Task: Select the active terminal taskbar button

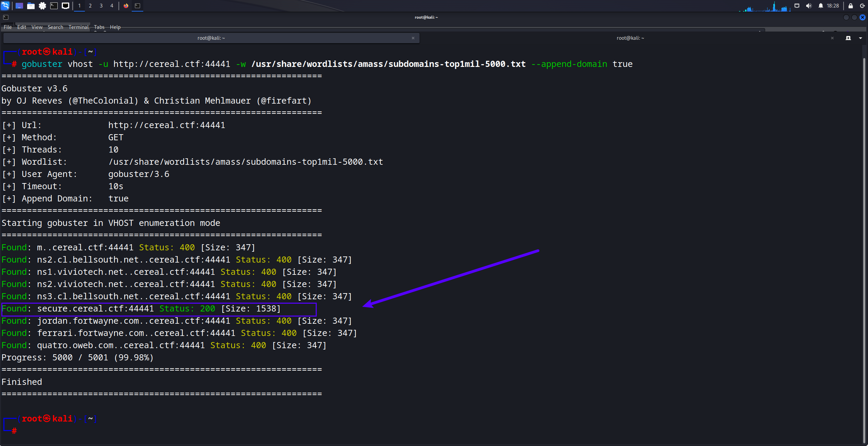Action: pyautogui.click(x=137, y=6)
